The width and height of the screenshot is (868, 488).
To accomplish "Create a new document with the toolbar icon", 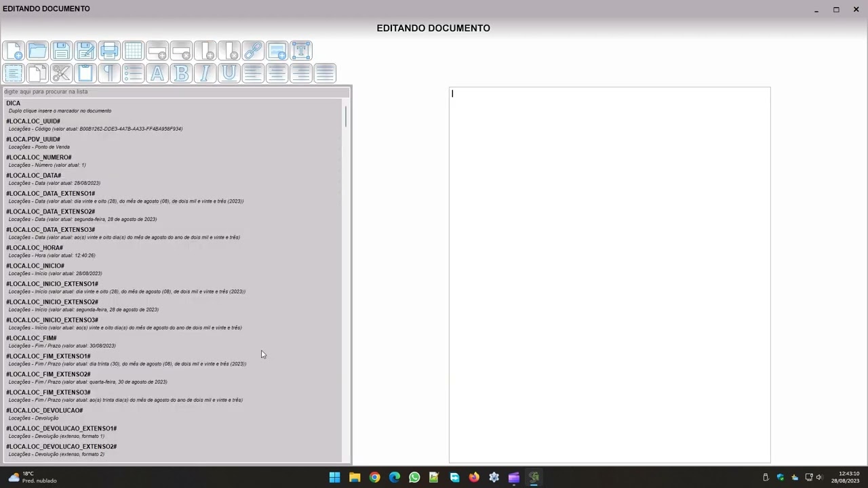I will tap(13, 51).
